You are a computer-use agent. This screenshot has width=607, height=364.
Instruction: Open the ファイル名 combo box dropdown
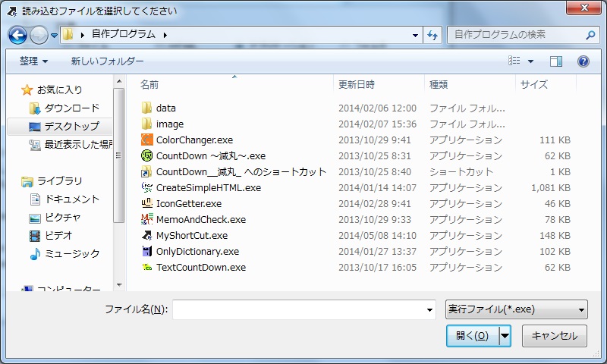tap(429, 309)
